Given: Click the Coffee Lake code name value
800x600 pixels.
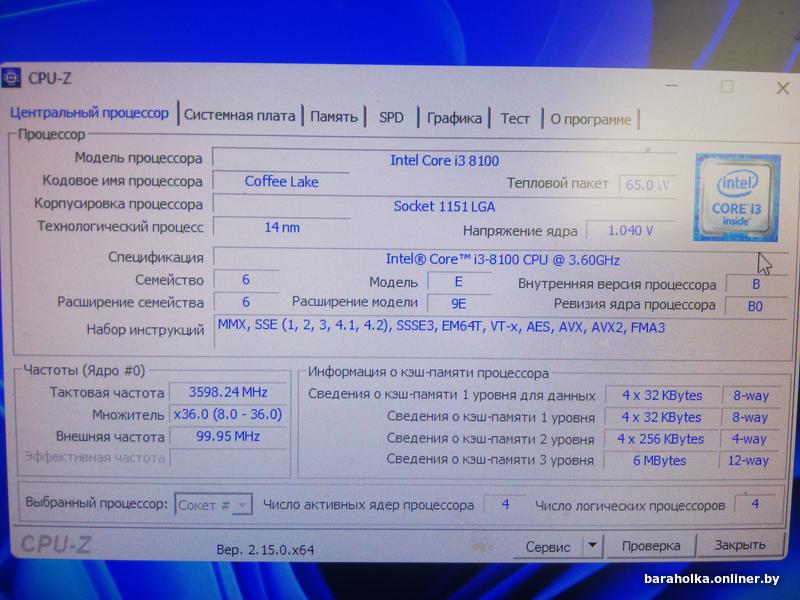Looking at the screenshot, I should tap(281, 182).
